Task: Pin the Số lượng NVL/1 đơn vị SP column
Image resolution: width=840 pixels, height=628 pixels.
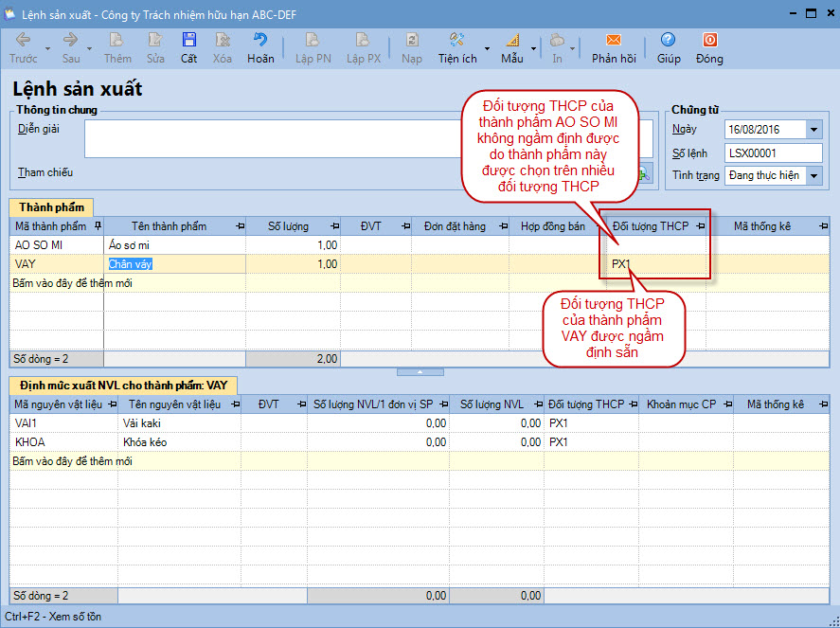Action: click(x=443, y=404)
